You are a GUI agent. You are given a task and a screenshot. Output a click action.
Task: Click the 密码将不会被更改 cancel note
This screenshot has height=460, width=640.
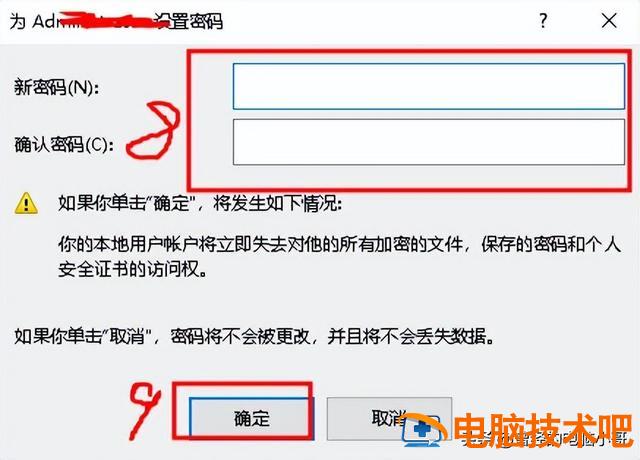pyautogui.click(x=254, y=337)
